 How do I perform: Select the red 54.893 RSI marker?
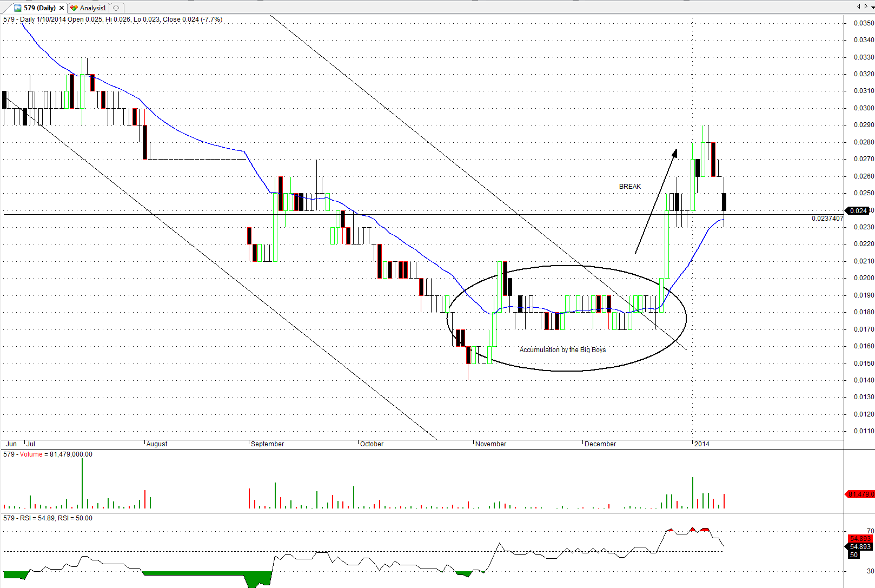pyautogui.click(x=860, y=539)
